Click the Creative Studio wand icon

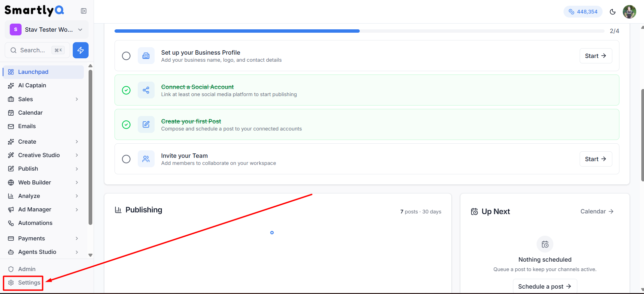(x=11, y=155)
